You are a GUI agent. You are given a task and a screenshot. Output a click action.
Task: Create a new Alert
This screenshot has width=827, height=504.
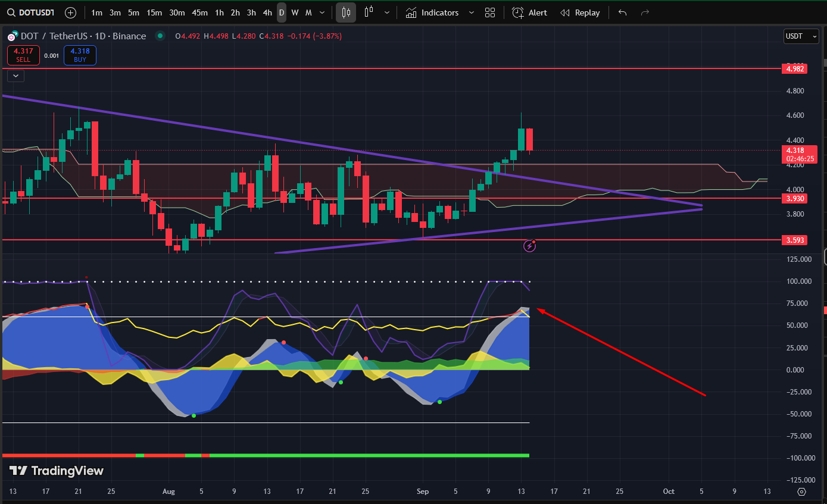529,12
